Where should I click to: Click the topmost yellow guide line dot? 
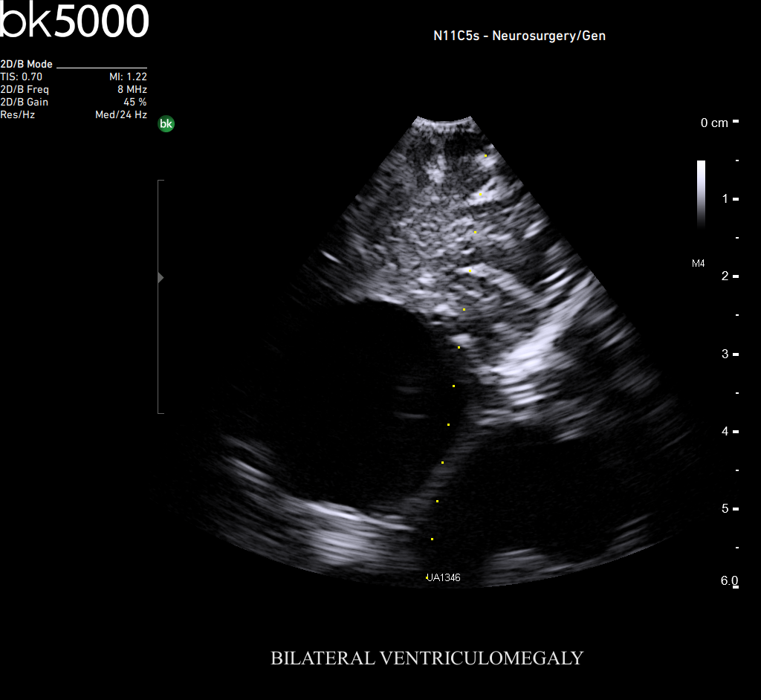pyautogui.click(x=485, y=156)
